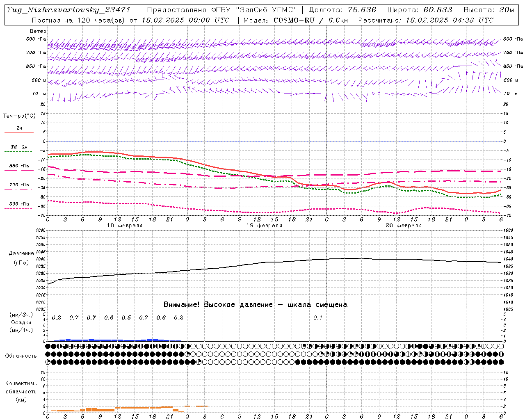Click the Высота: 30м value
This screenshot has width=525, height=420.
point(488,10)
